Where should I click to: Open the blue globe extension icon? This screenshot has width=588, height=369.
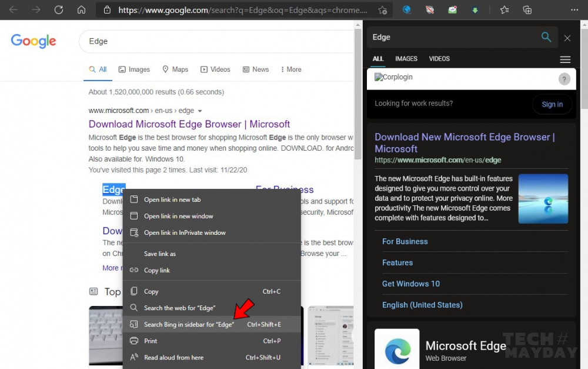pyautogui.click(x=407, y=10)
